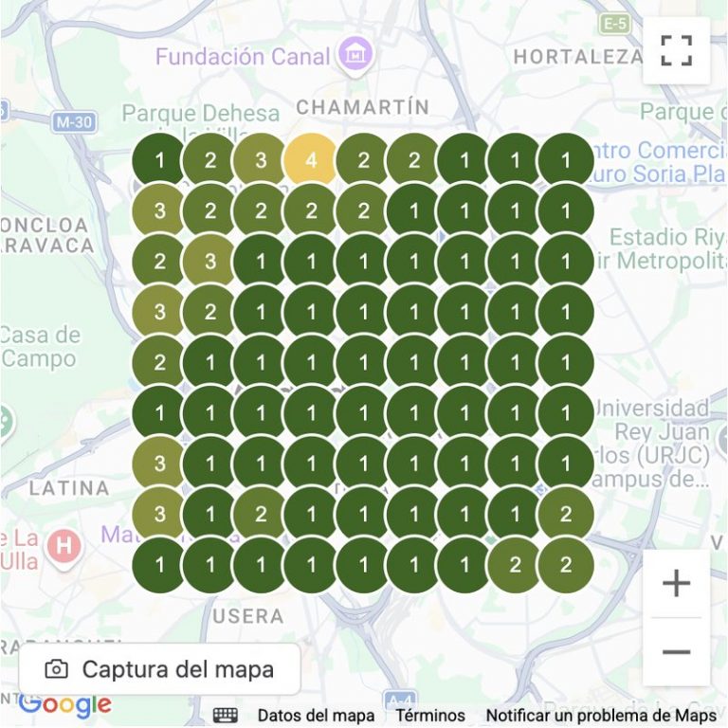The height and width of the screenshot is (728, 728).
Task: Click the red hospital H marker
Action: pos(64,548)
